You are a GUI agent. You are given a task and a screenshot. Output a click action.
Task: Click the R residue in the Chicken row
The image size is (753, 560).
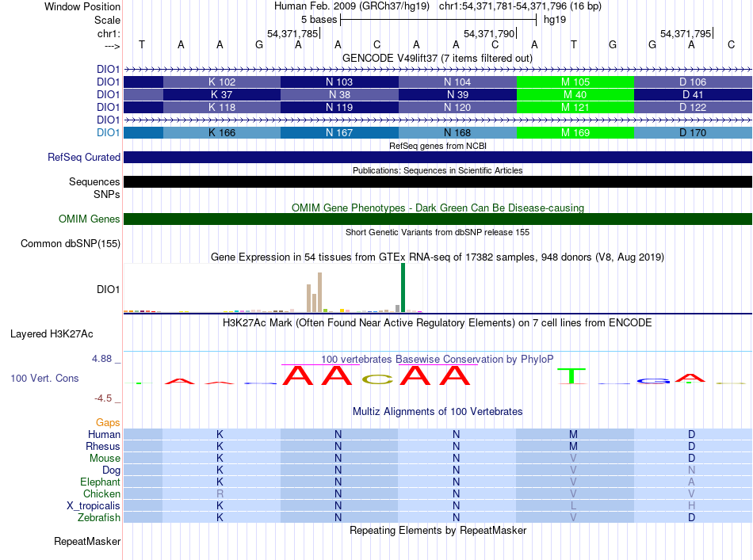click(x=220, y=493)
